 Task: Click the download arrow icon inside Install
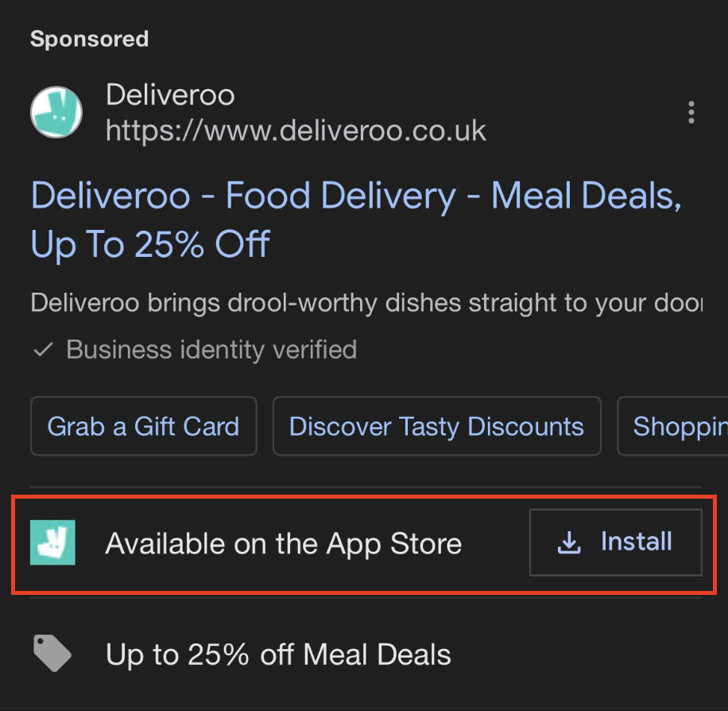pyautogui.click(x=569, y=542)
